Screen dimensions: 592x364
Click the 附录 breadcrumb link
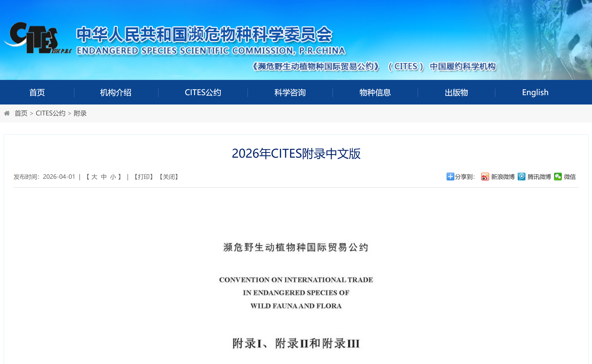[x=80, y=113]
